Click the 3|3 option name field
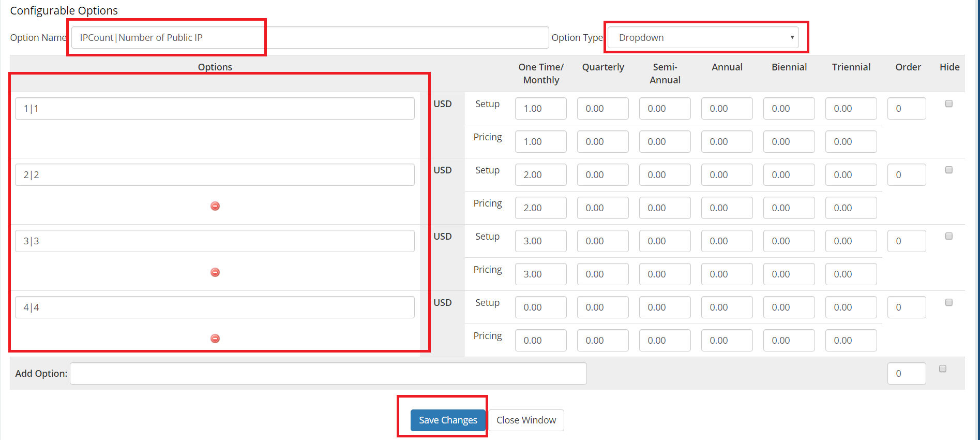 tap(215, 241)
